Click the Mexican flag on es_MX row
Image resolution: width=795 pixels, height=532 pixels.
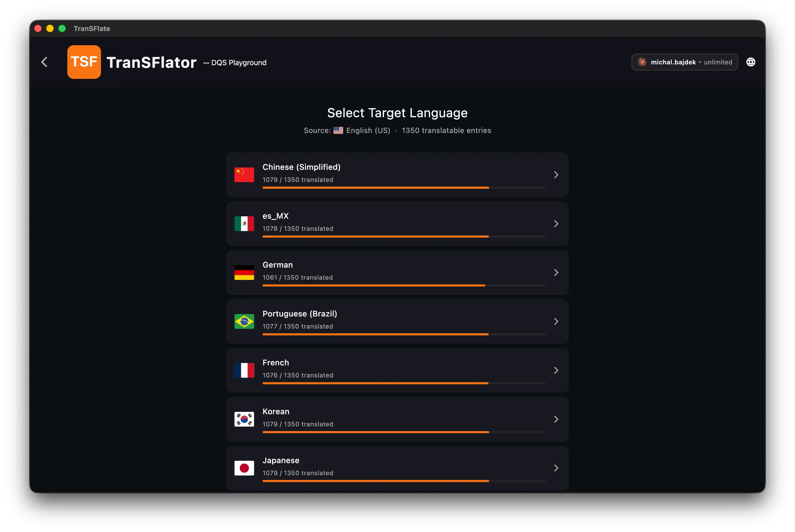click(x=244, y=223)
